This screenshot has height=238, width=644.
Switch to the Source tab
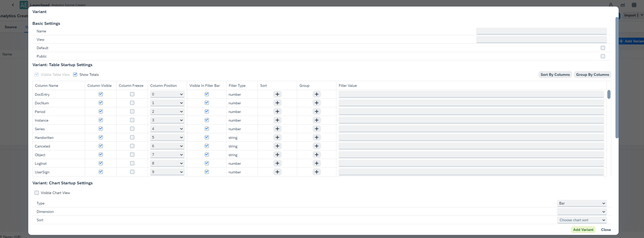point(11,27)
